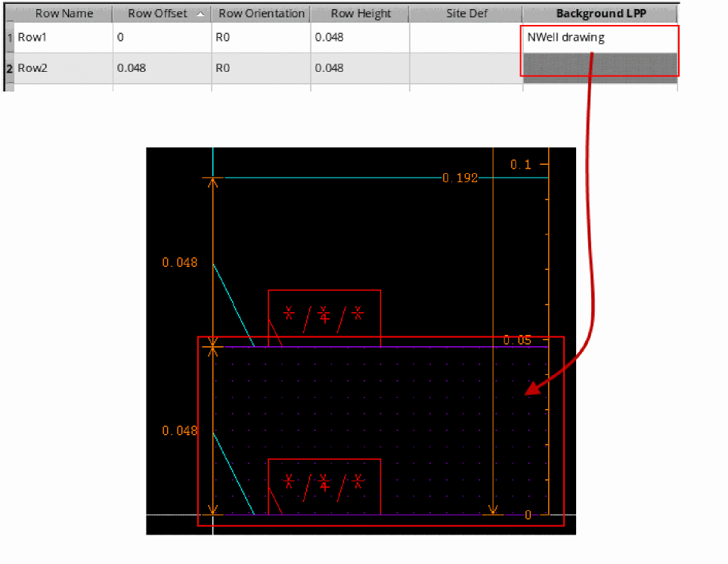The height and width of the screenshot is (564, 728).
Task: Select the Background LPP column header
Action: coord(600,14)
